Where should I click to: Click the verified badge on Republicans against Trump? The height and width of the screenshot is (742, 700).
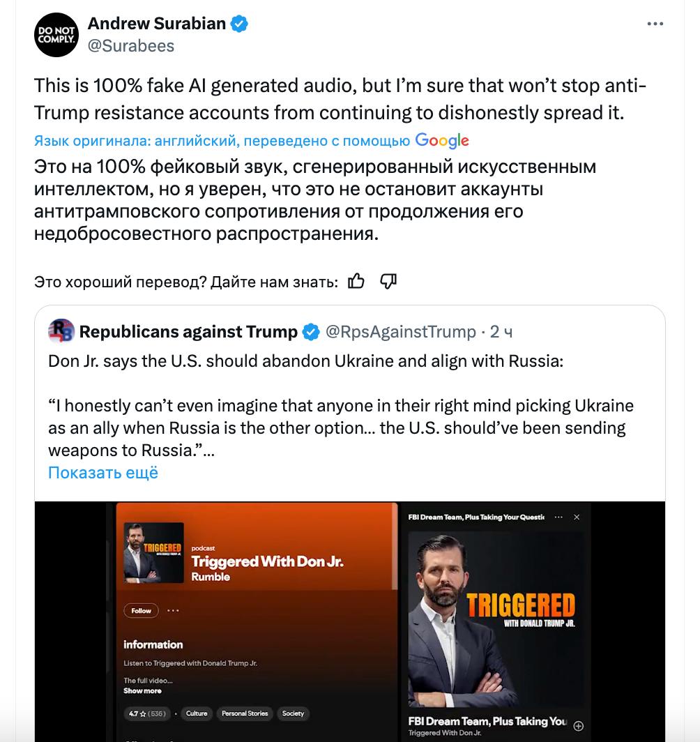pos(311,332)
